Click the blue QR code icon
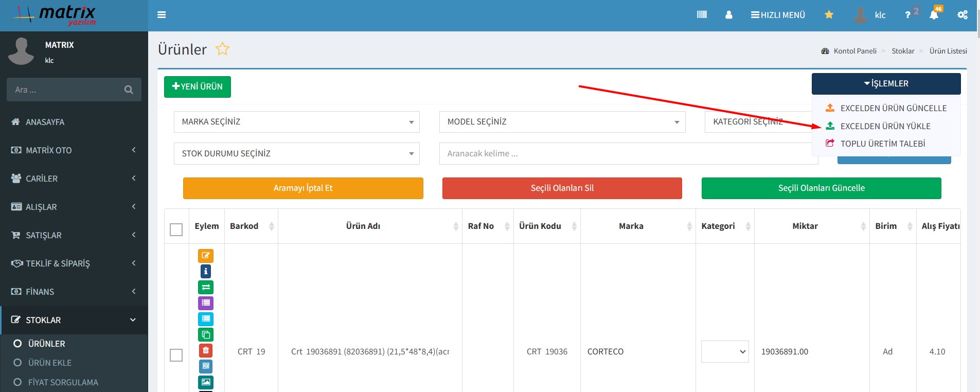 click(206, 366)
